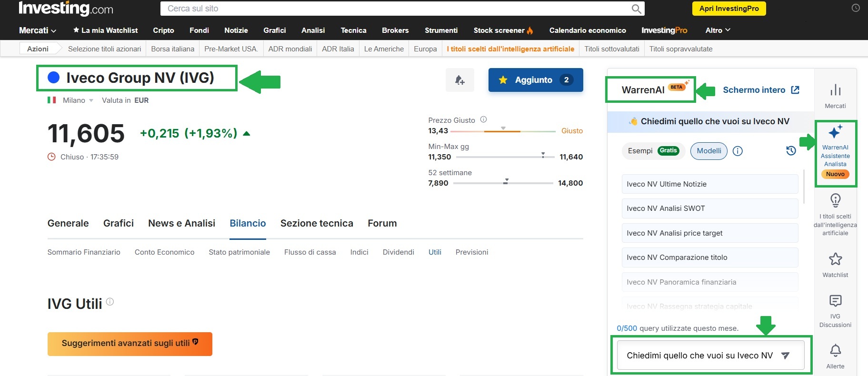Open the Calendario economico menu
Image resolution: width=868 pixels, height=376 pixels.
(x=588, y=30)
